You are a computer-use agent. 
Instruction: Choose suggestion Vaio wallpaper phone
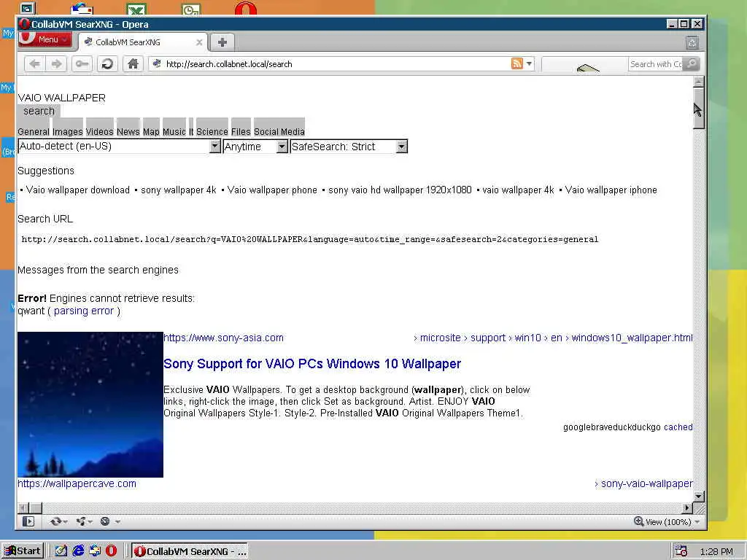272,190
